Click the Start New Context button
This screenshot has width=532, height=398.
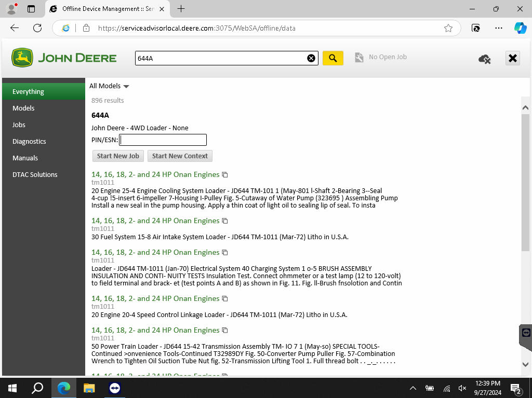(x=180, y=156)
